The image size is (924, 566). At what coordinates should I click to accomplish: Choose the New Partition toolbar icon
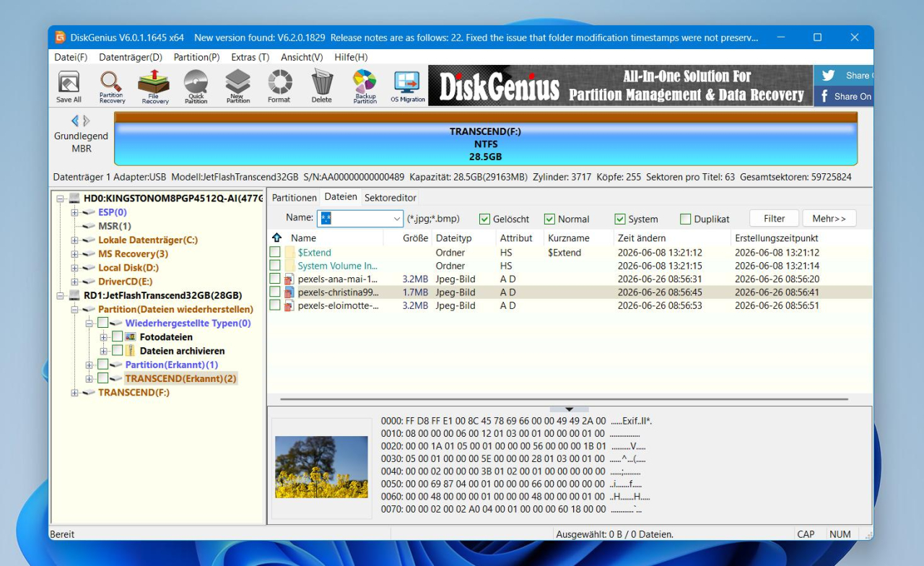(237, 87)
